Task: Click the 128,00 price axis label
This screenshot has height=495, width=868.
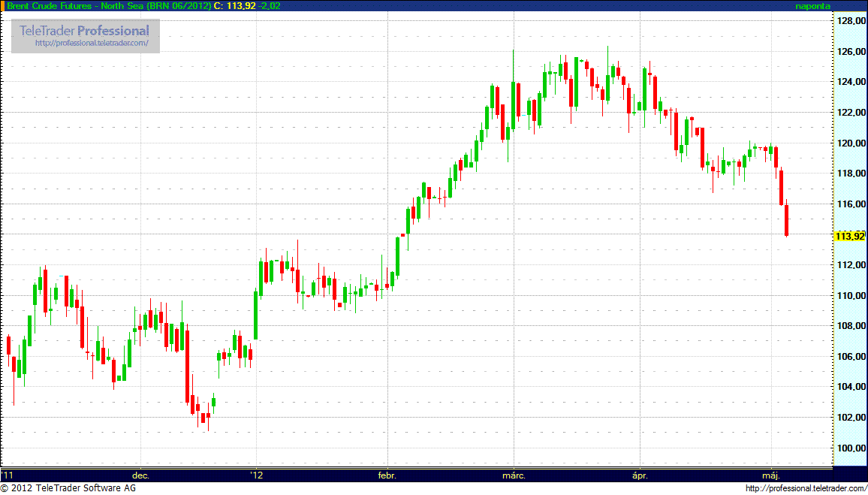Action: pyautogui.click(x=851, y=21)
